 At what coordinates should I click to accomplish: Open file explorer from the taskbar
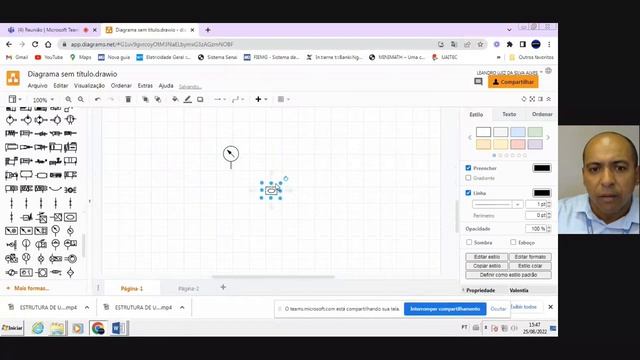point(57,328)
